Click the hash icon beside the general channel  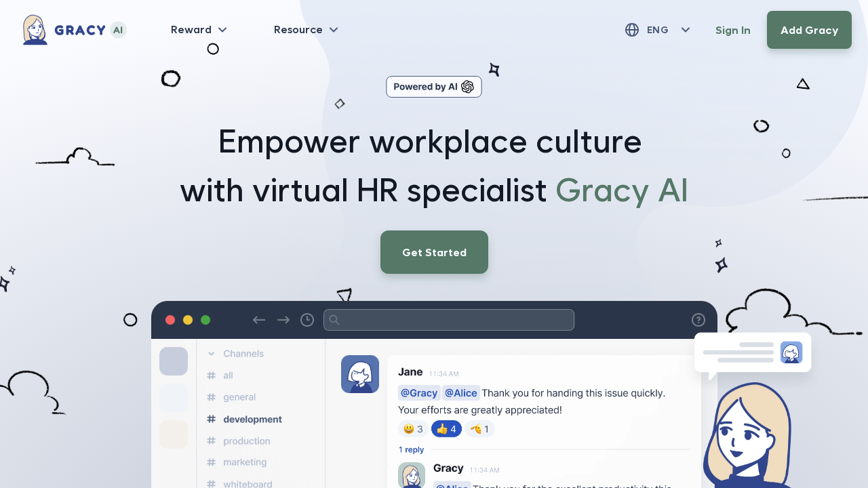tap(211, 397)
